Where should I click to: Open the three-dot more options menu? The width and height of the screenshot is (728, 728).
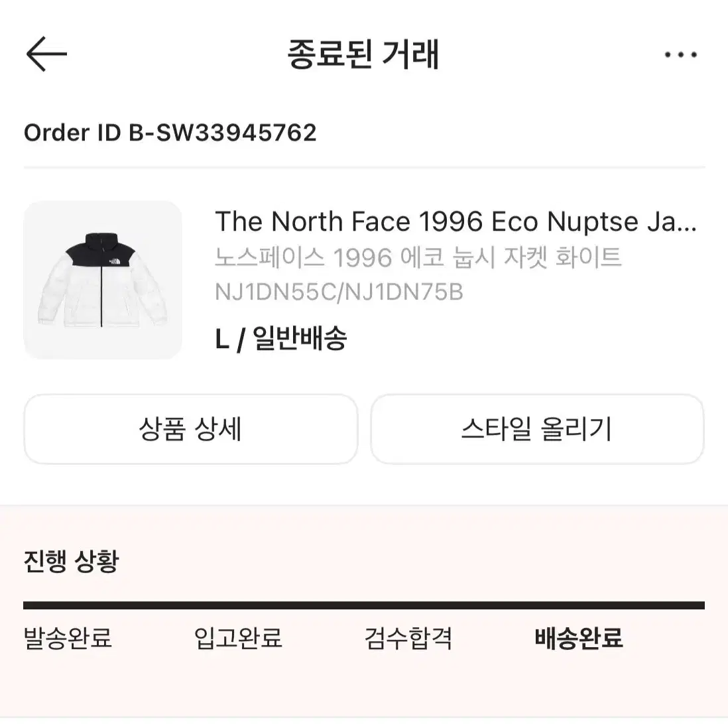(680, 54)
